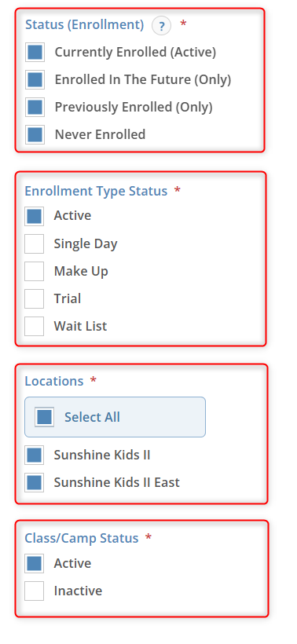This screenshot has width=297, height=644.
Task: Toggle Enrolled In The Future (Only) checkbox
Action: click(x=35, y=79)
